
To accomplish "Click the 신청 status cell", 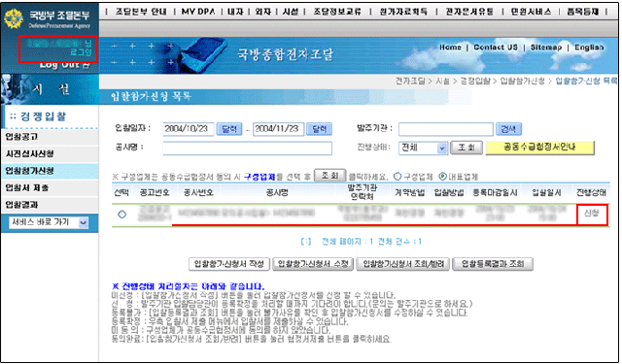I will click(x=592, y=214).
